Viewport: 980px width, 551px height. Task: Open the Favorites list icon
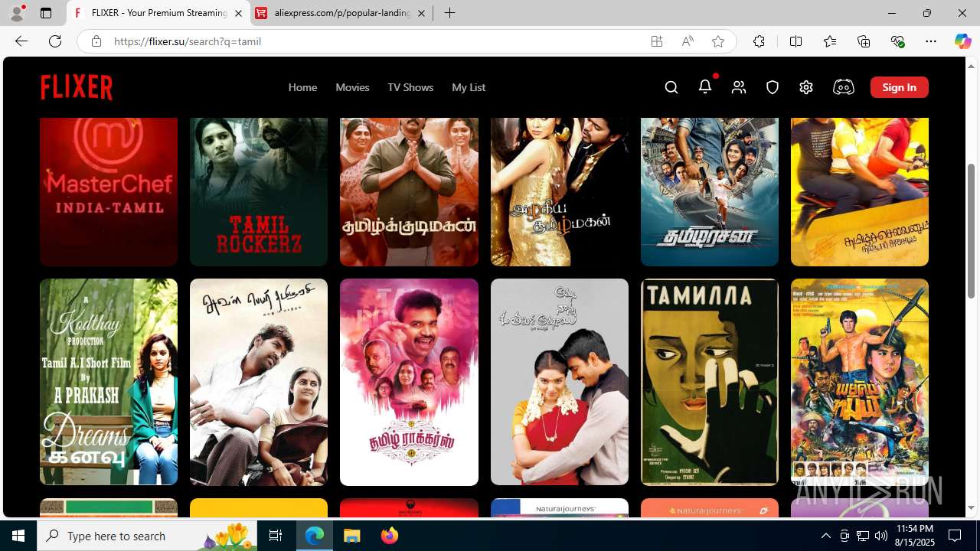(830, 41)
